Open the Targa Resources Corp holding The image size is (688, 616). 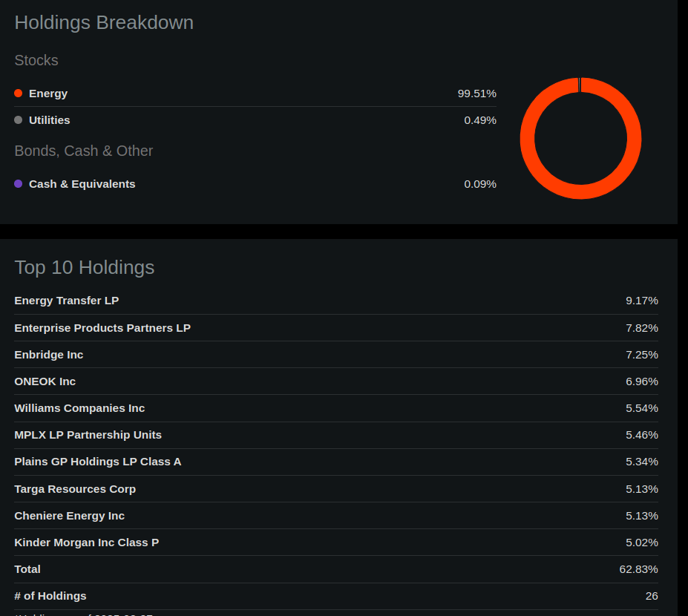(x=75, y=489)
